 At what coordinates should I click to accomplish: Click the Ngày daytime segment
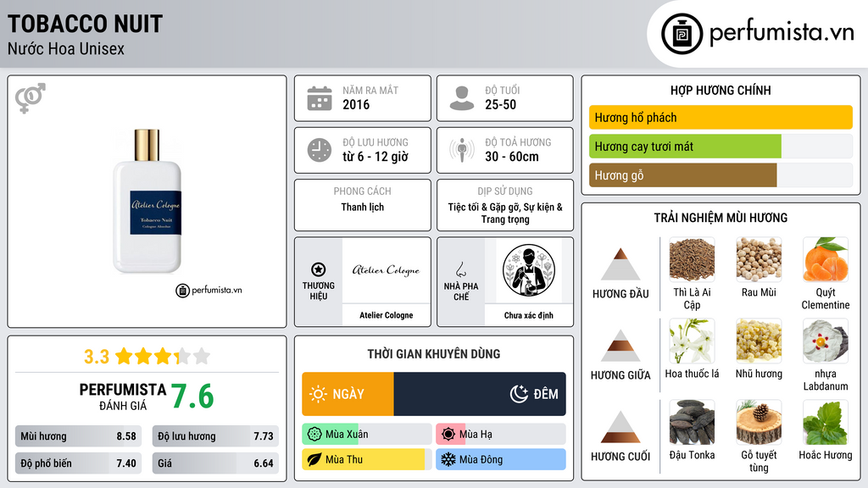click(x=348, y=394)
